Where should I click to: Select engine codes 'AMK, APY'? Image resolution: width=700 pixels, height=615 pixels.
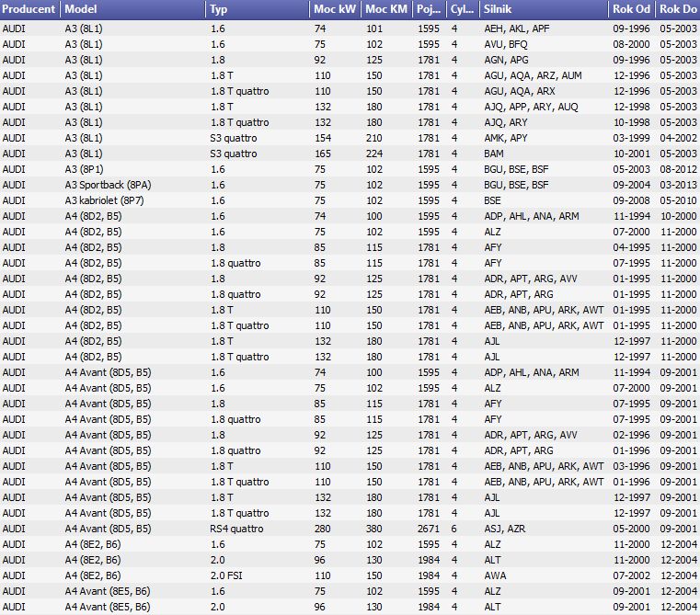coord(506,138)
